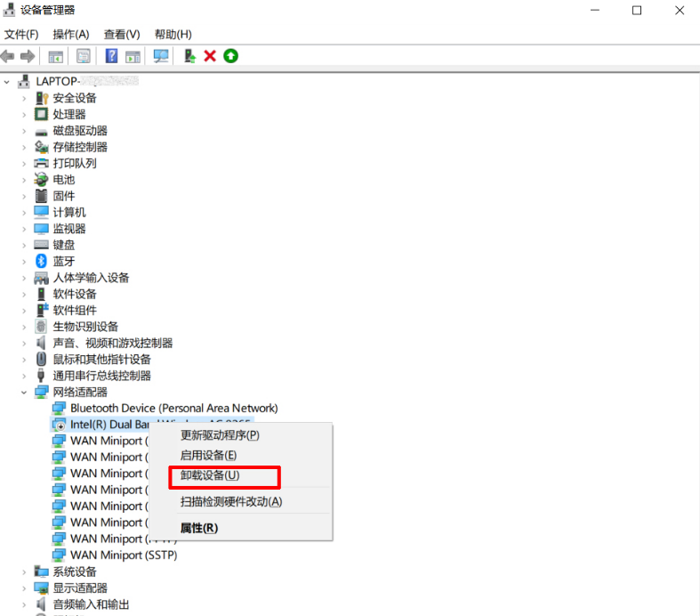Select Bluetooth Device (Personal Area Network)
The width and height of the screenshot is (700, 616).
[174, 408]
